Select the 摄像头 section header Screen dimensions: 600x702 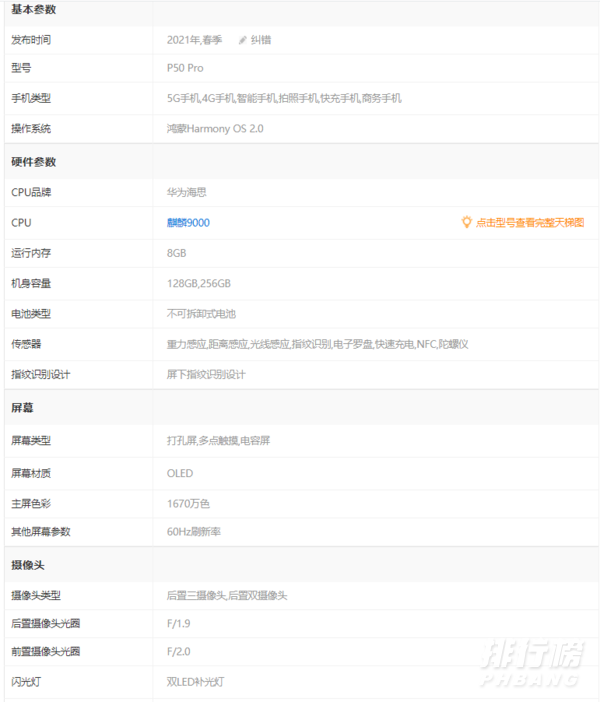28,565
